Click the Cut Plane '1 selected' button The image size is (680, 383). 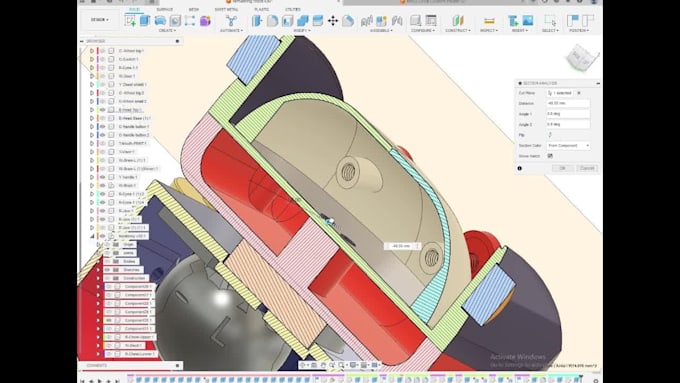[559, 93]
